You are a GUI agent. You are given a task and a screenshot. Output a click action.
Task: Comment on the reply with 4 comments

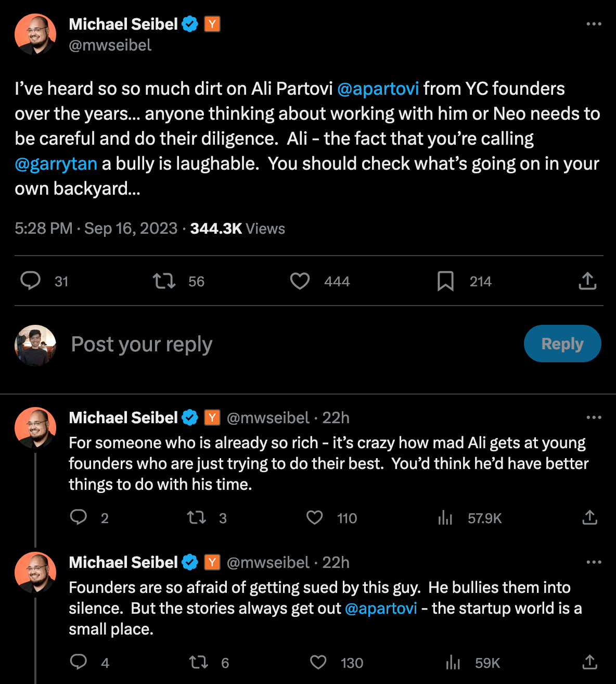(79, 663)
